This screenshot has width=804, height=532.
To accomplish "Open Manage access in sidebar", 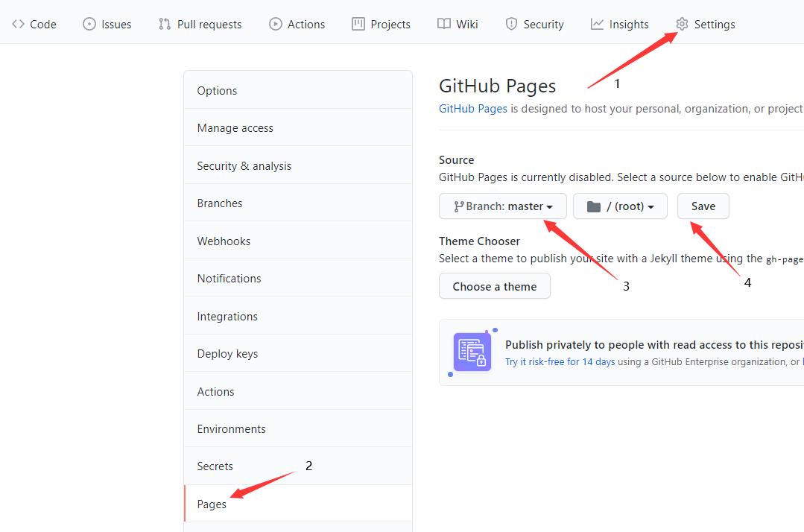I will (x=298, y=127).
